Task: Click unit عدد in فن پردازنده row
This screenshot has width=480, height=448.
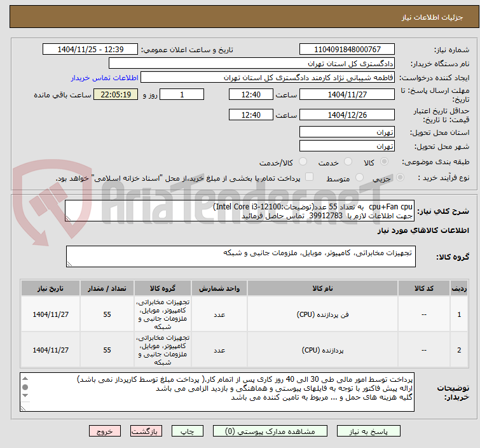Action: (219, 315)
